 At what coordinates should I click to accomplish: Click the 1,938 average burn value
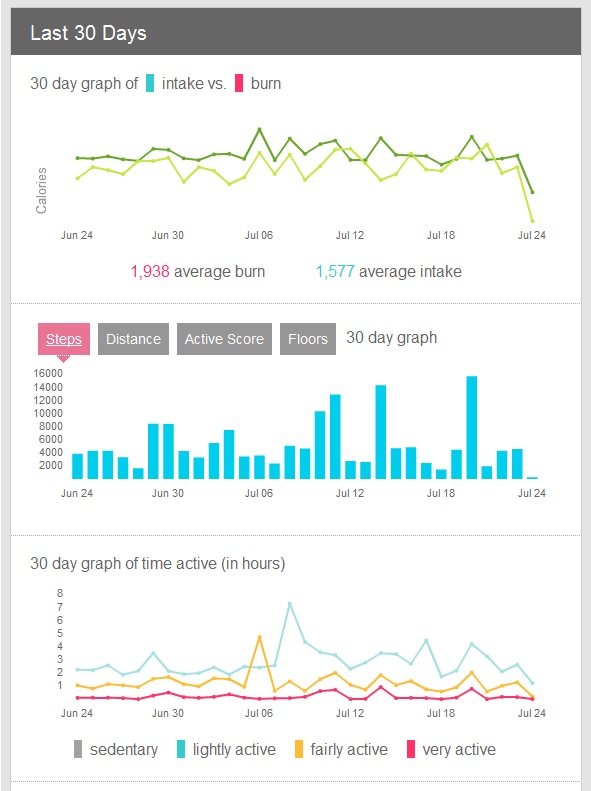pyautogui.click(x=150, y=271)
